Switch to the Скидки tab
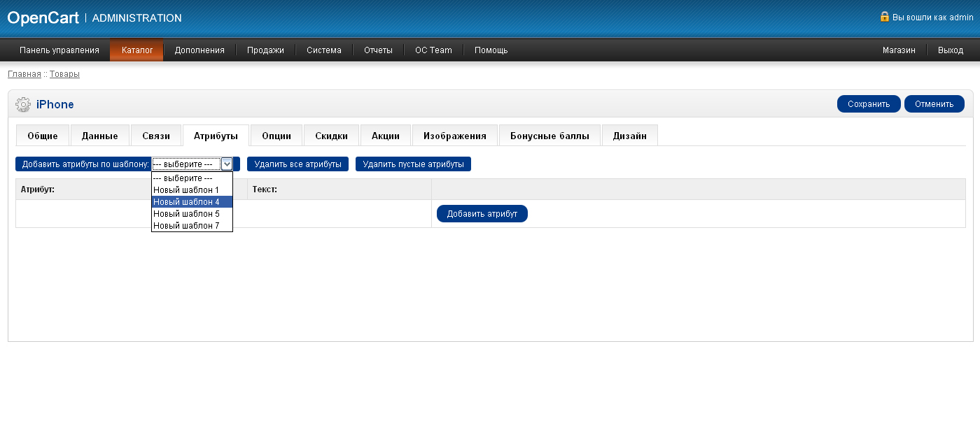The width and height of the screenshot is (980, 444). pyautogui.click(x=331, y=136)
